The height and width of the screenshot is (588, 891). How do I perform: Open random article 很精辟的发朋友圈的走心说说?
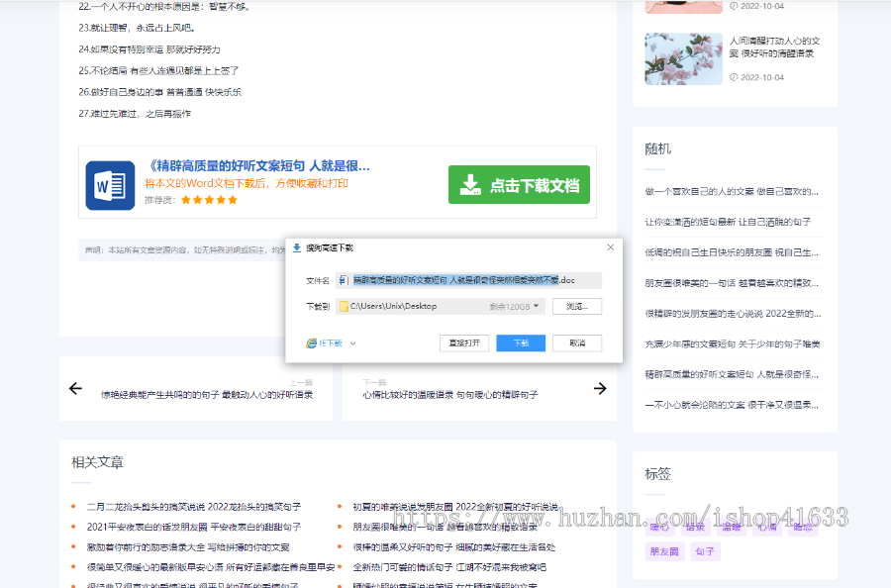pyautogui.click(x=733, y=314)
